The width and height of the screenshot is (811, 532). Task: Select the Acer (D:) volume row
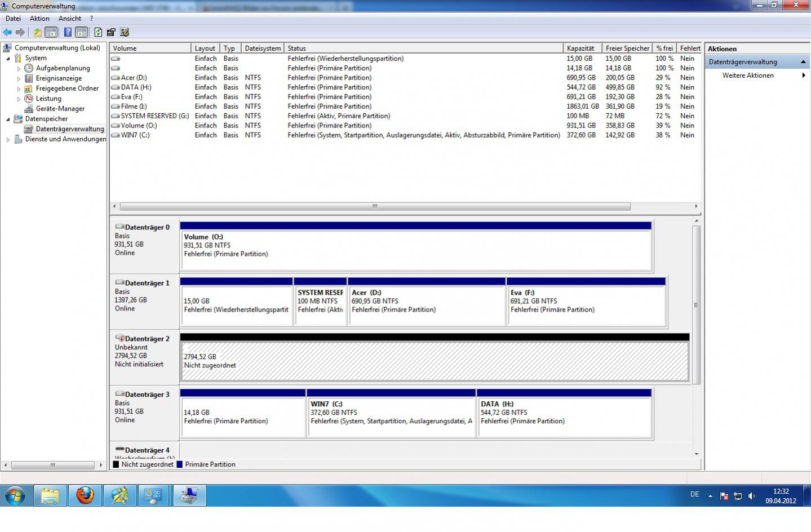[406, 78]
